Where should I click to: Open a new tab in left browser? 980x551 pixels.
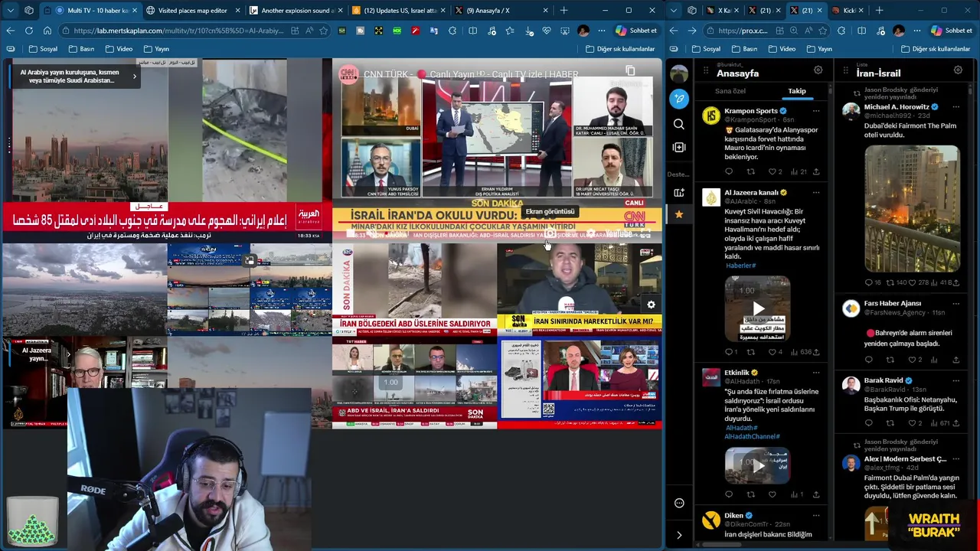click(x=564, y=11)
